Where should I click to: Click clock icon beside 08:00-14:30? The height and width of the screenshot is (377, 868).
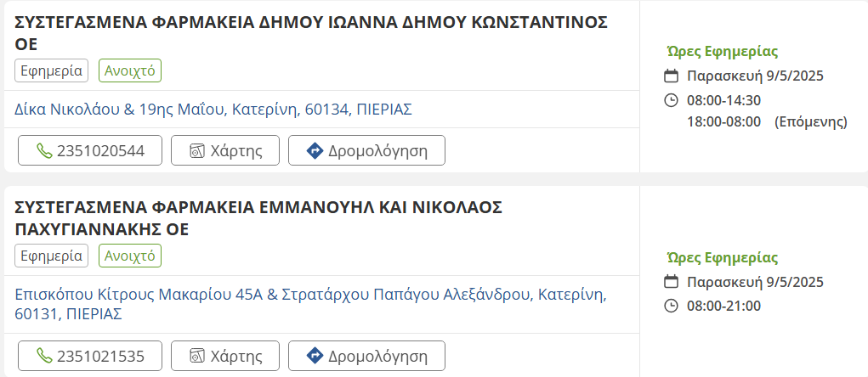pyautogui.click(x=671, y=100)
